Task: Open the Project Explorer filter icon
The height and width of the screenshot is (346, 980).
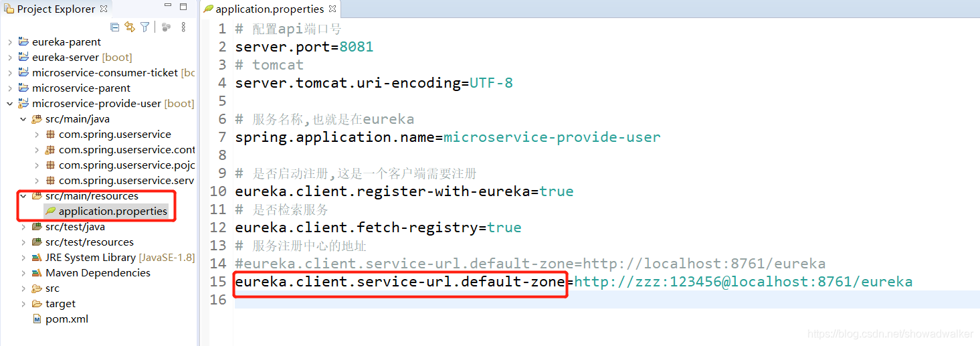Action: (144, 27)
